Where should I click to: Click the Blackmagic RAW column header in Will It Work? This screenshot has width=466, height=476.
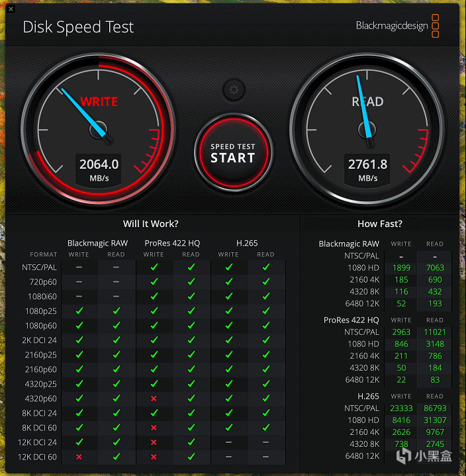tap(97, 243)
